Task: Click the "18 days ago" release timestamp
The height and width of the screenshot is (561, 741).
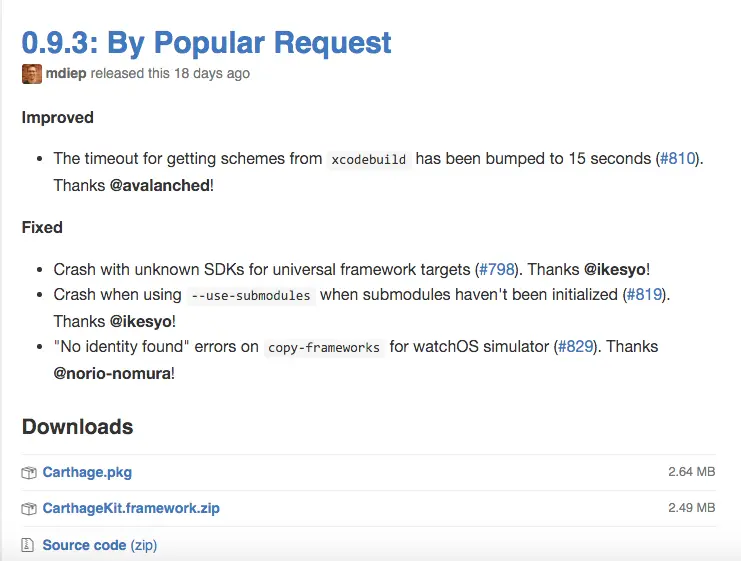Action: pos(208,74)
